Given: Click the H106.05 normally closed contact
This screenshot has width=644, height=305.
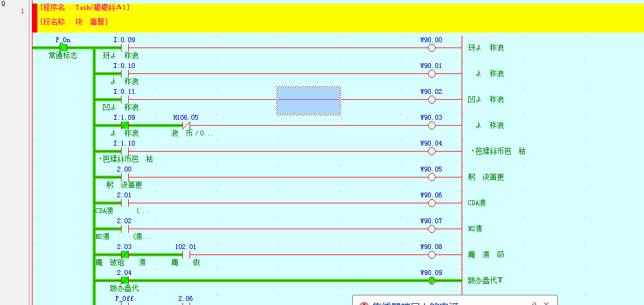Looking at the screenshot, I should (x=186, y=125).
